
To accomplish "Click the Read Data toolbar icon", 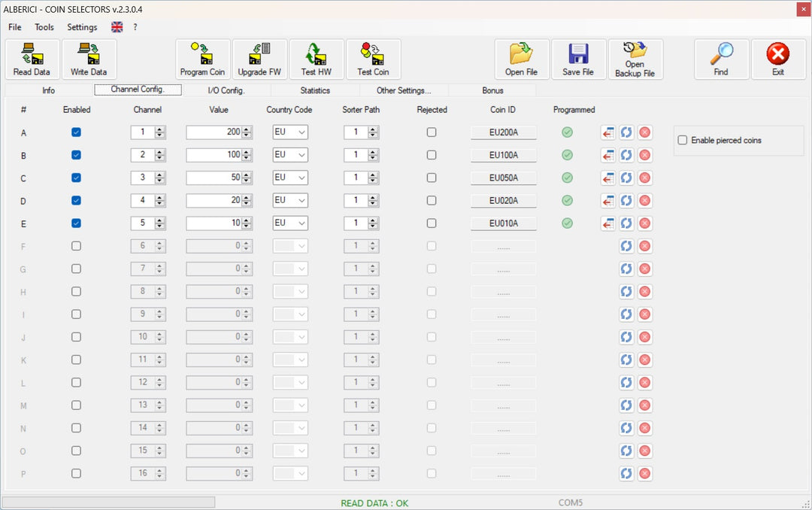I will coord(32,59).
